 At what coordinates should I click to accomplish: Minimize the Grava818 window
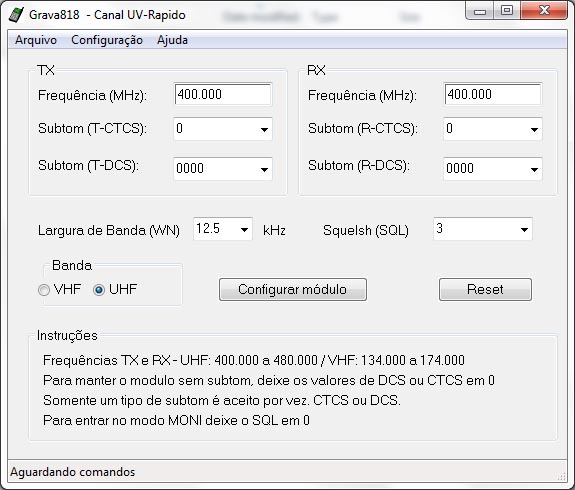pyautogui.click(x=480, y=11)
